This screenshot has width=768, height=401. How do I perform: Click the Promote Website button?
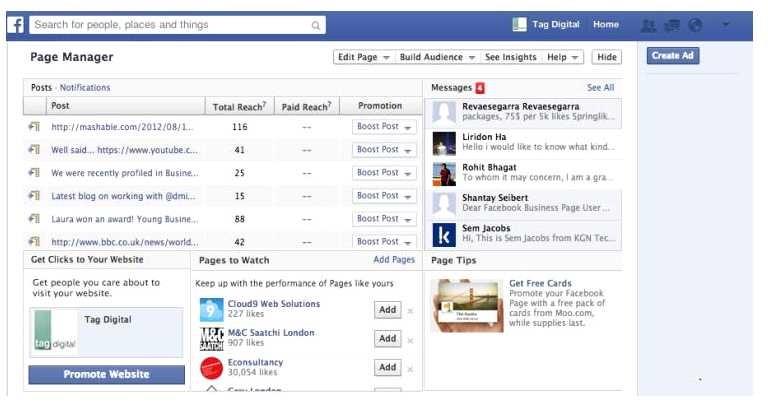coord(106,375)
